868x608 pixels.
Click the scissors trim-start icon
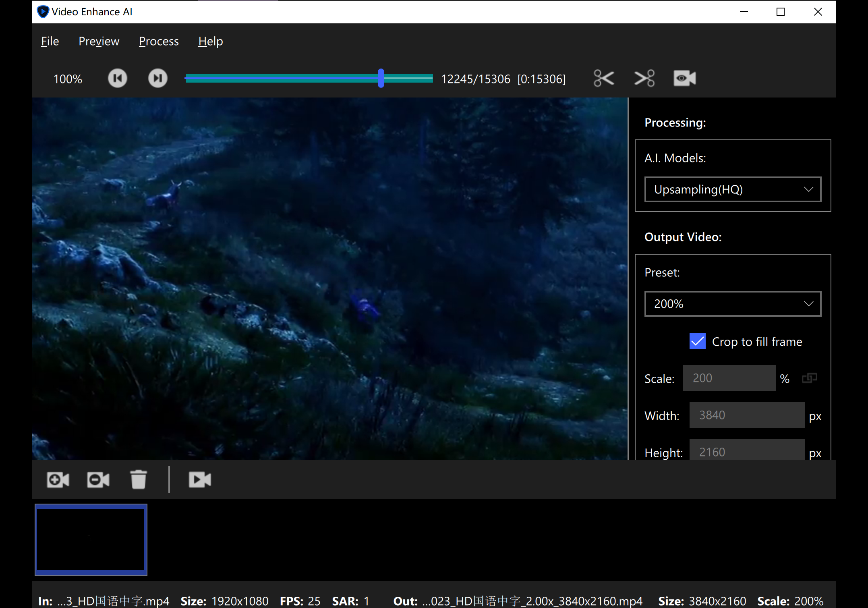point(604,78)
